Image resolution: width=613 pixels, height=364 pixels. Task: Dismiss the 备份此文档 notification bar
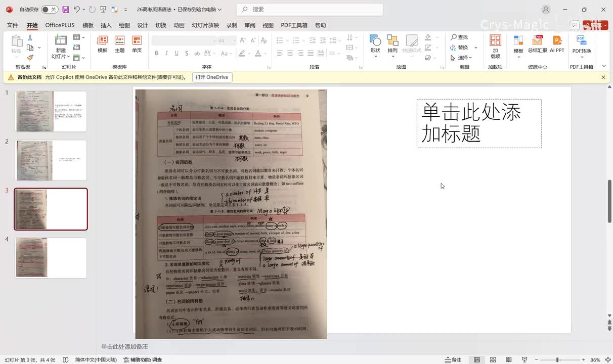[603, 77]
